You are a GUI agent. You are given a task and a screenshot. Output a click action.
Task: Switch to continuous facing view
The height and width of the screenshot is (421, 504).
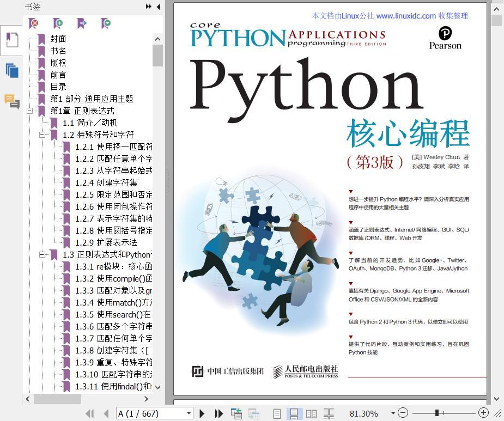[329, 413]
